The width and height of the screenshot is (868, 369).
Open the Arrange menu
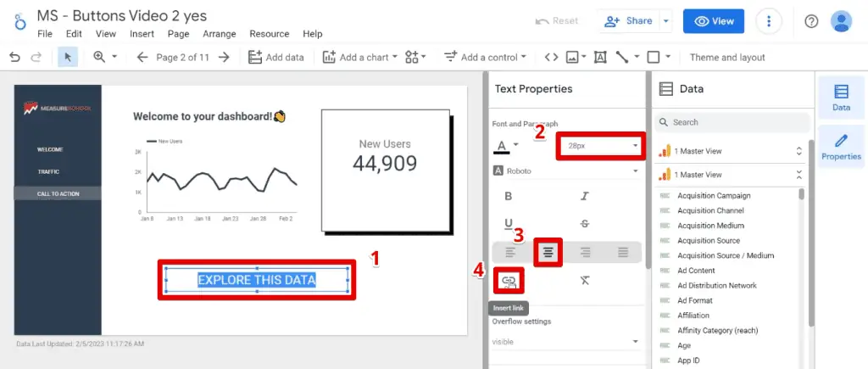(x=220, y=34)
